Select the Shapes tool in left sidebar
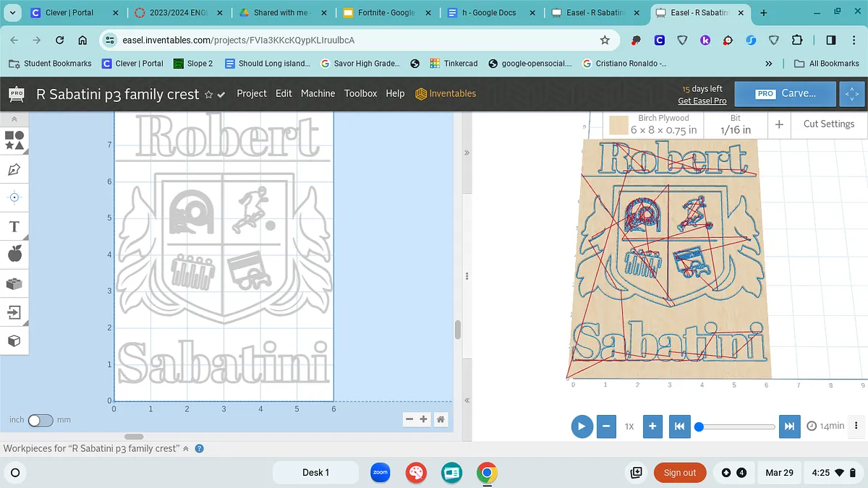868x488 pixels. point(14,140)
